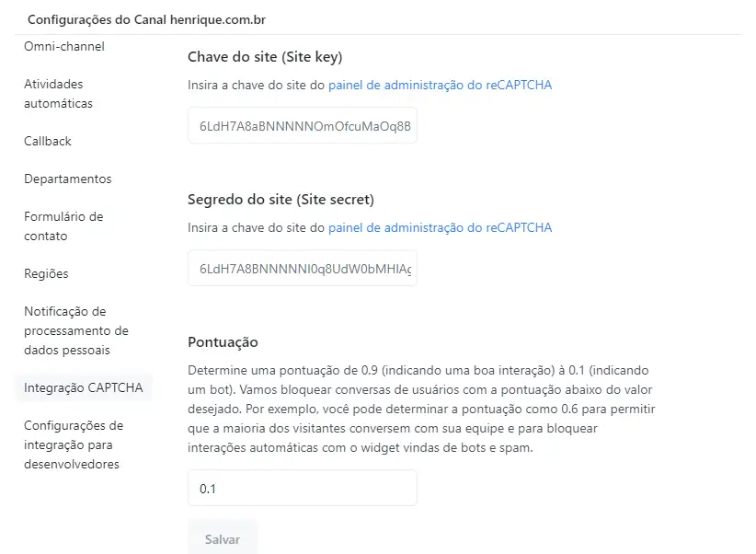Click the Configurações do Canal henrique.com.br title
The width and height of the screenshot is (756, 554).
(146, 20)
